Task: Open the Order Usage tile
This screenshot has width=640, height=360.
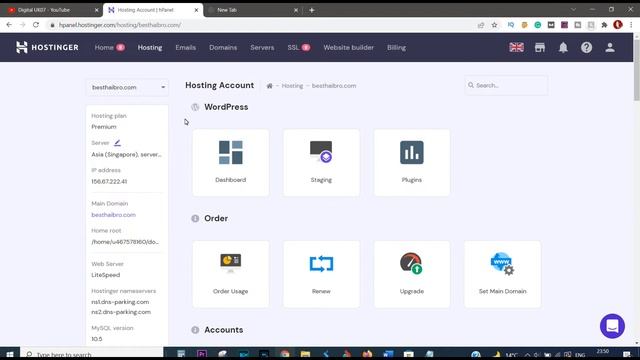Action: pos(231,274)
